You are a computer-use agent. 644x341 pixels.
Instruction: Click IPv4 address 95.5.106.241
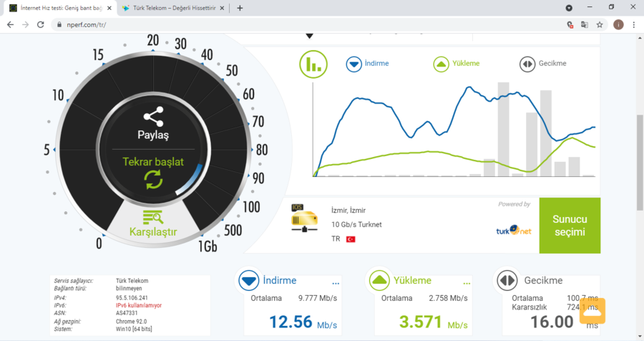pos(132,298)
